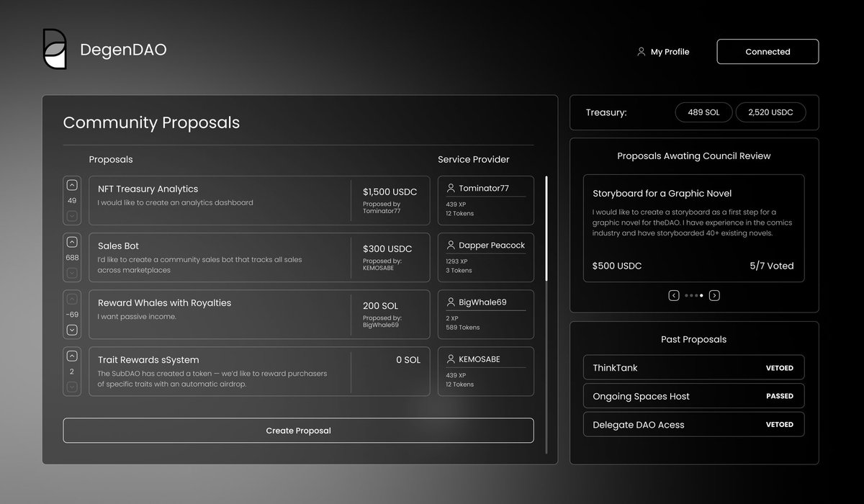
Task: Click the user icon next to Tominator77
Action: (451, 188)
